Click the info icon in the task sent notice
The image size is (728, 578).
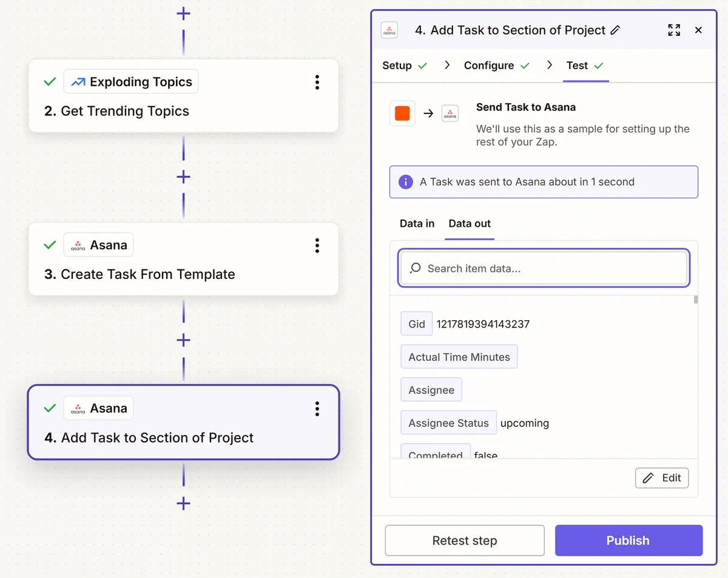(405, 182)
